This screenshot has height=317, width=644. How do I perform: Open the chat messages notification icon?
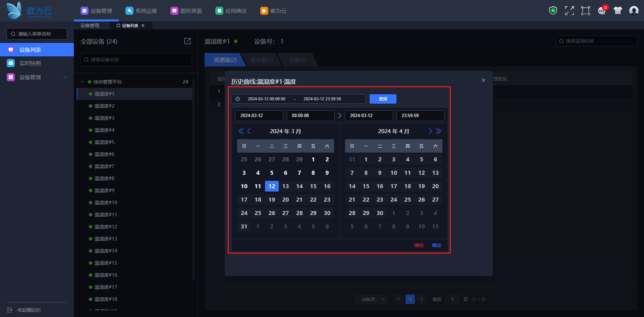(602, 11)
